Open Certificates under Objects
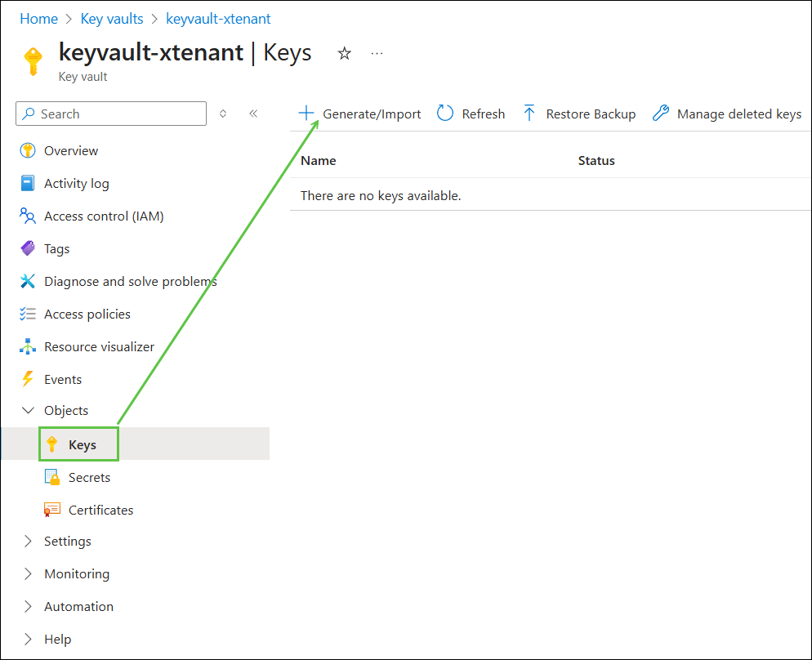 (x=100, y=510)
